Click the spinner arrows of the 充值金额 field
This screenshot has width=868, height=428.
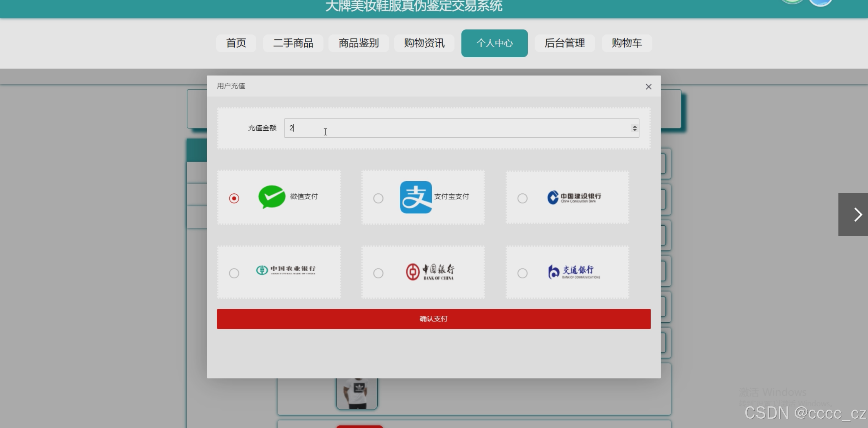coord(634,128)
